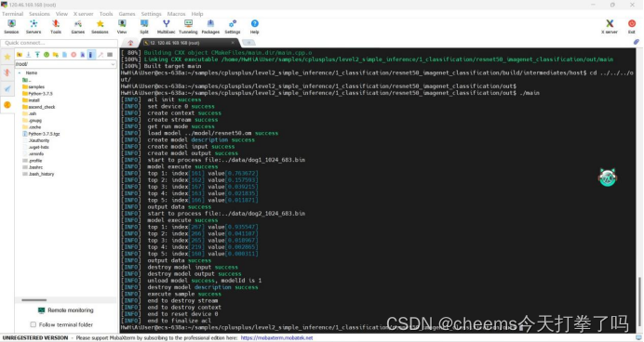Select the .ssh folder

[x=30, y=113]
